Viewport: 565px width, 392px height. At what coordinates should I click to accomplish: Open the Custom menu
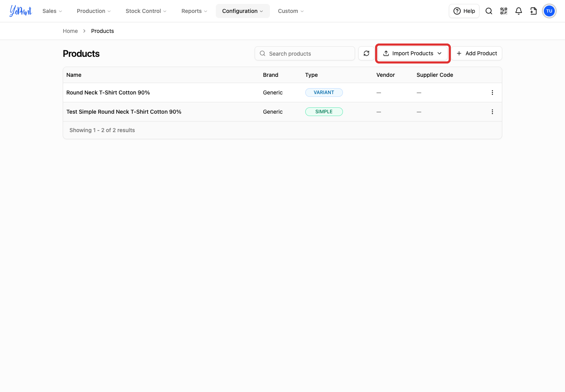[291, 11]
